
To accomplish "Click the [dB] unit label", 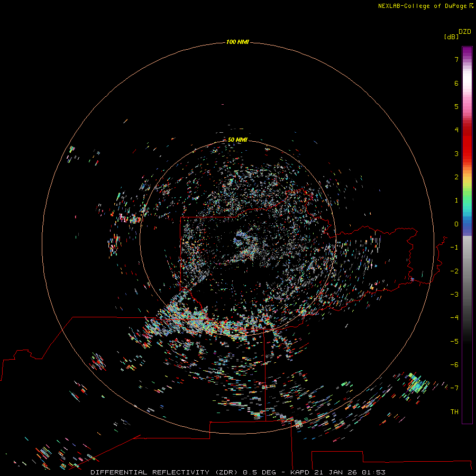I will pyautogui.click(x=451, y=36).
